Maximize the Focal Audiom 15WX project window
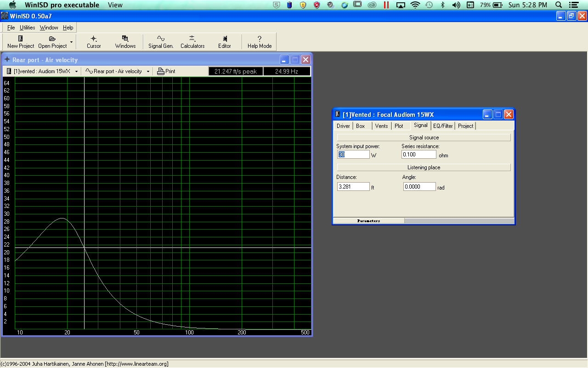 498,115
